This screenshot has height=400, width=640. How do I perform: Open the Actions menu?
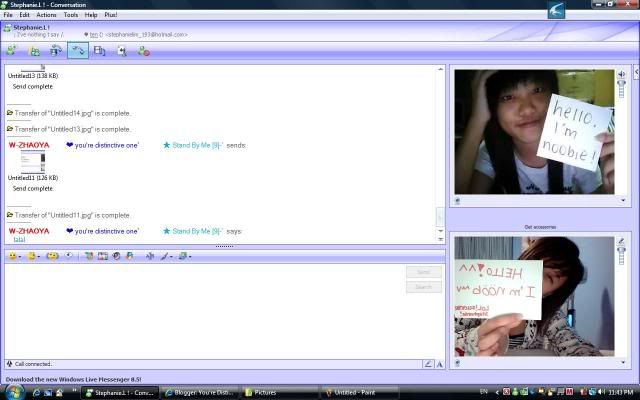47,15
